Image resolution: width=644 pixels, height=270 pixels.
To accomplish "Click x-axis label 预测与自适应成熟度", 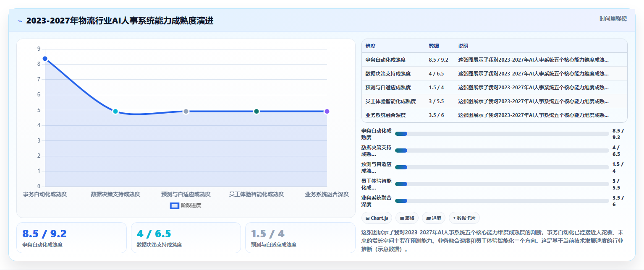I will [186, 194].
